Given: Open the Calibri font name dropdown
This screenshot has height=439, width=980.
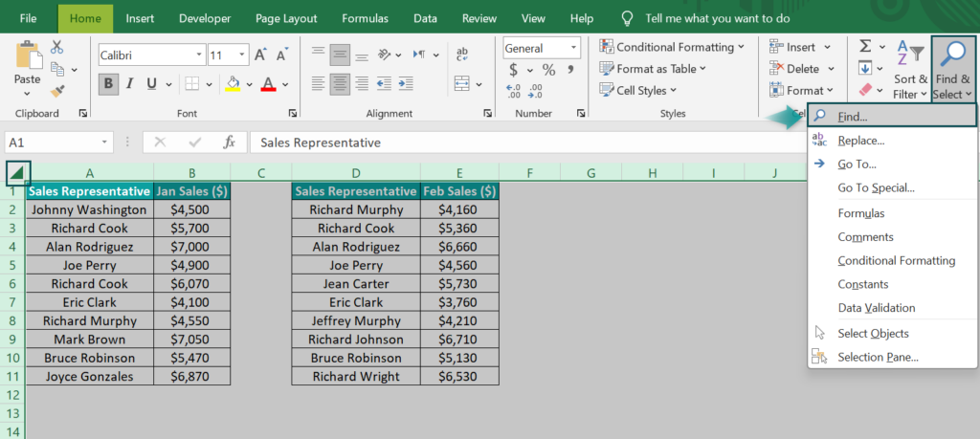Looking at the screenshot, I should point(151,55).
